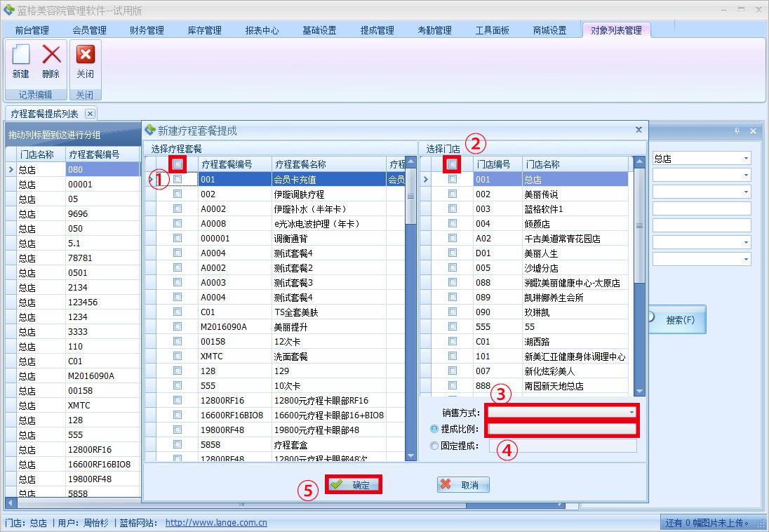The width and height of the screenshot is (769, 532).
Task: Toggle select-all checkbox in 选择疗程套餐 header
Action: click(x=178, y=164)
